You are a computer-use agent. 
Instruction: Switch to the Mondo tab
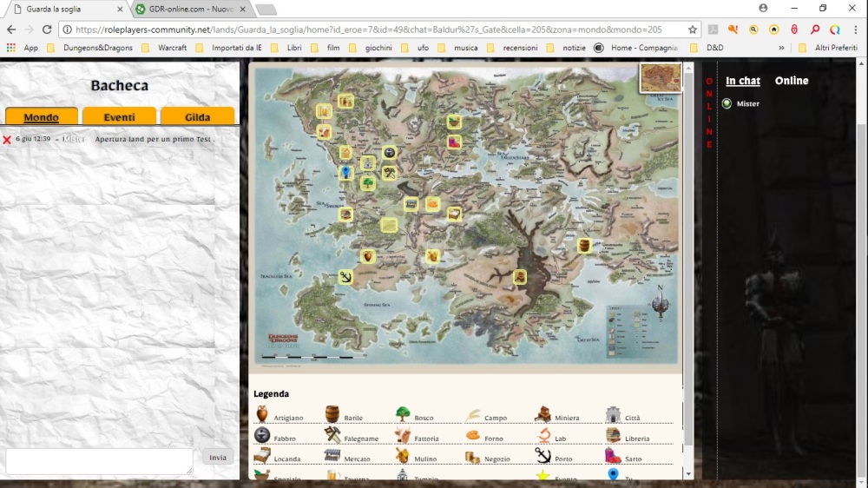click(42, 117)
